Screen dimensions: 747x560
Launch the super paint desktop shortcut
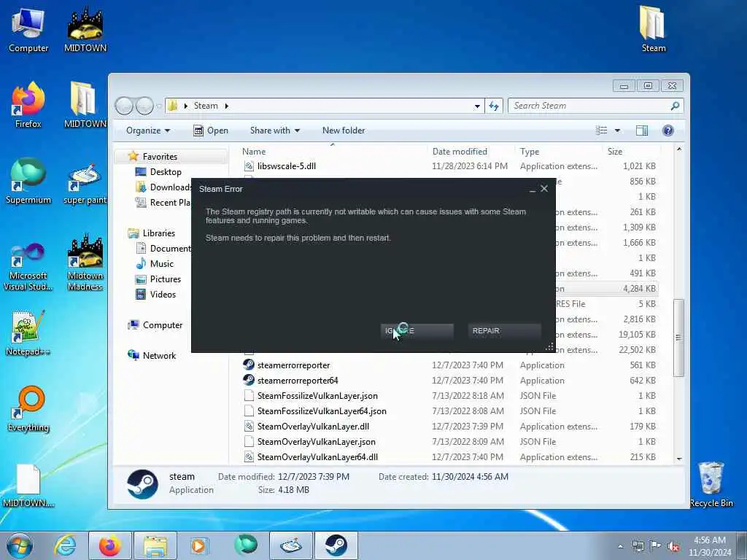point(85,183)
